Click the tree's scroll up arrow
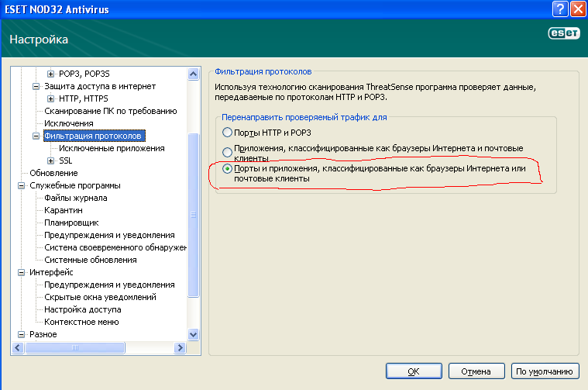This screenshot has height=390, width=588. (194, 74)
